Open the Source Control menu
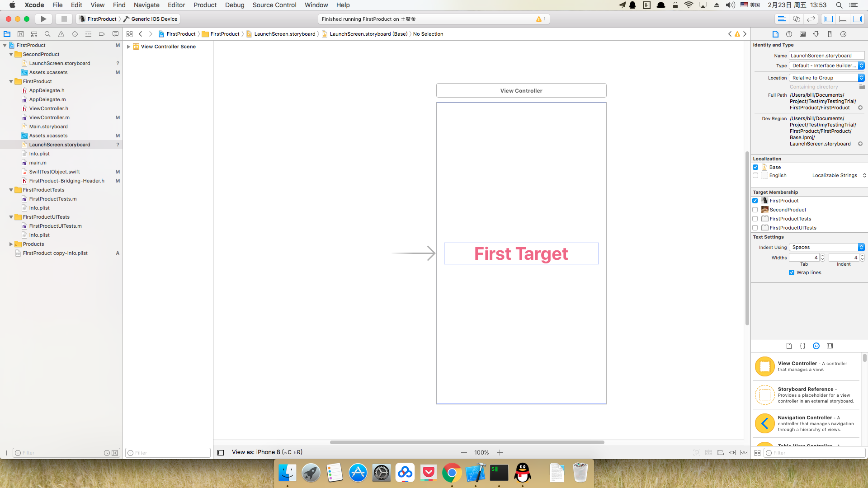Screen dimensions: 868x488 click(274, 5)
